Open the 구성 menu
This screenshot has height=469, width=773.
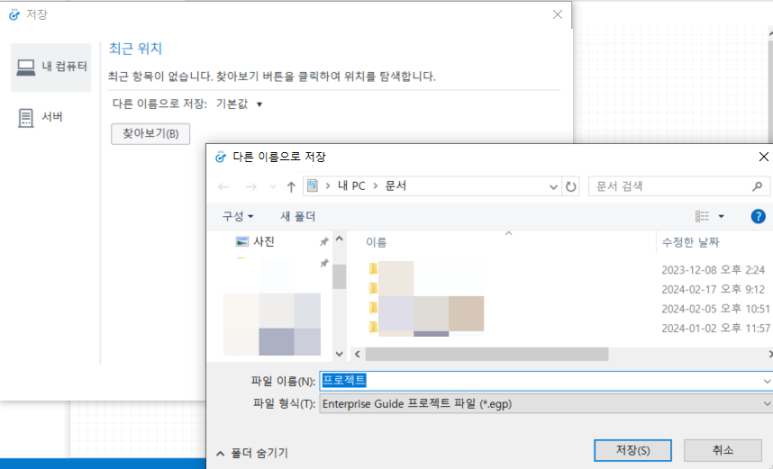click(x=238, y=216)
